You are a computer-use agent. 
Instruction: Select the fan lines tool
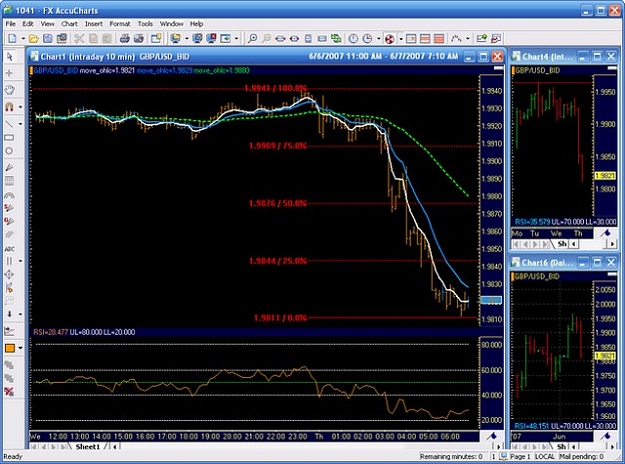[9, 167]
